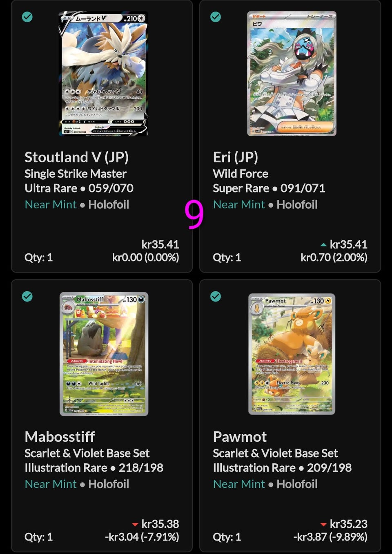Screen dimensions: 392x554
Task: Click the red price-down arrow on Pawmot
Action: [x=323, y=525]
